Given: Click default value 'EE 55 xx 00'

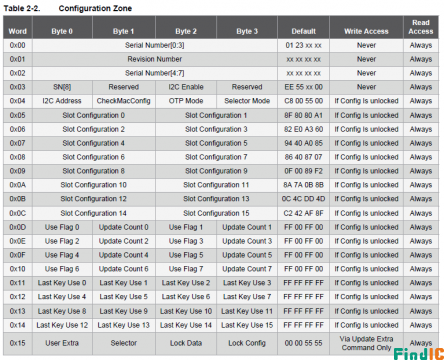Looking at the screenshot, I should pyautogui.click(x=303, y=87).
